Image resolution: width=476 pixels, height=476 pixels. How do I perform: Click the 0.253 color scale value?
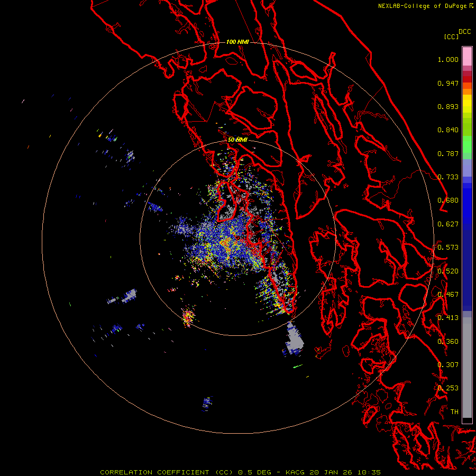click(x=448, y=388)
